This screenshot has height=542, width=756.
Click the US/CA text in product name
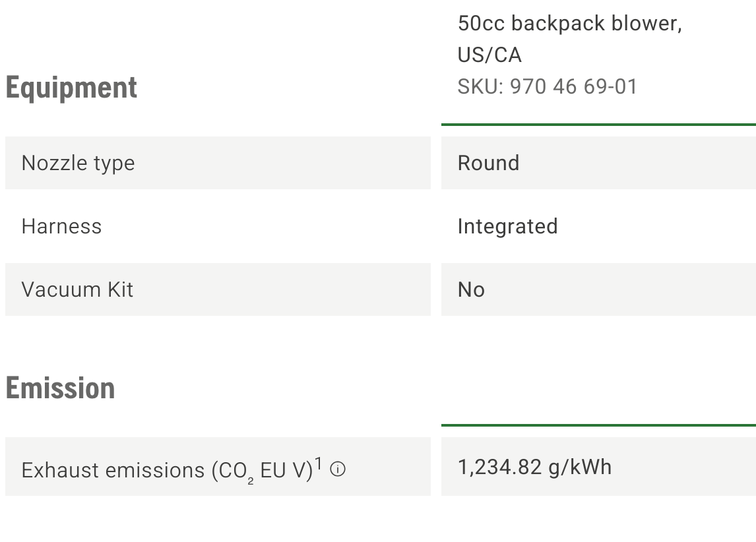pos(489,55)
